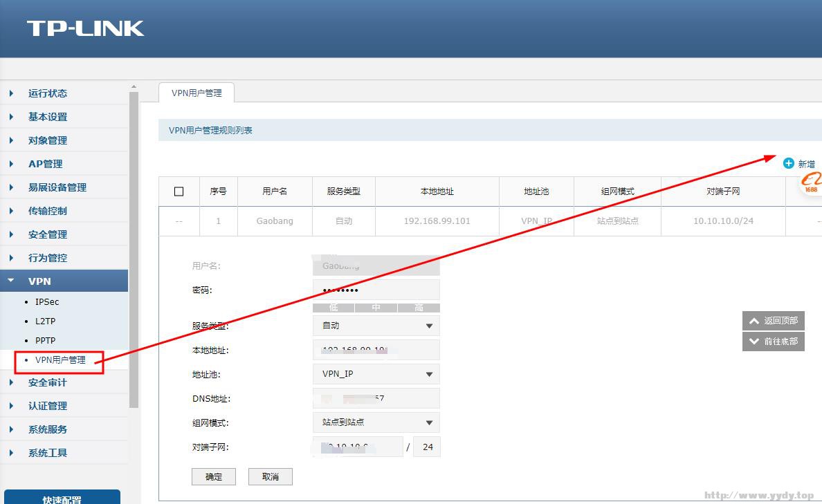Click the 192.168.99.101 cell
822x504 pixels.
pos(437,221)
